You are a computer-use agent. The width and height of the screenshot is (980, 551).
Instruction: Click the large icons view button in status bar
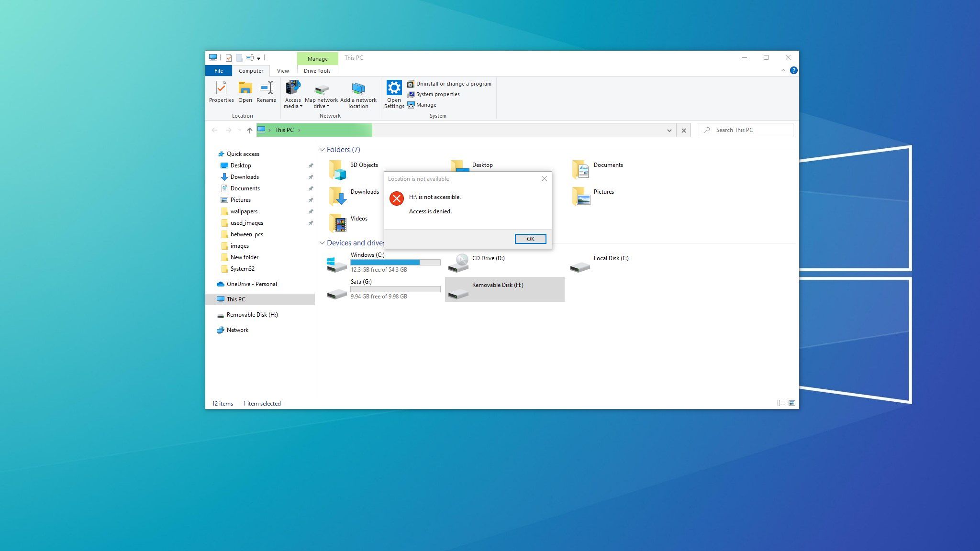point(792,403)
